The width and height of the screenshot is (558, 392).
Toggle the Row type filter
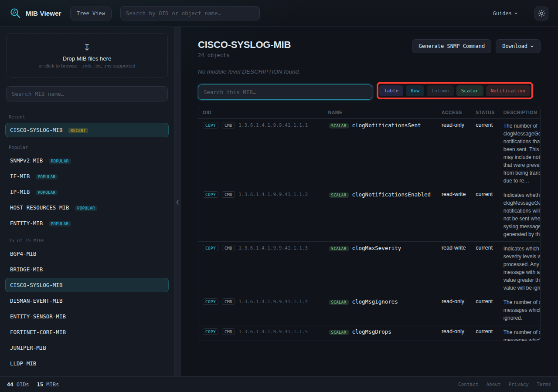pyautogui.click(x=415, y=91)
